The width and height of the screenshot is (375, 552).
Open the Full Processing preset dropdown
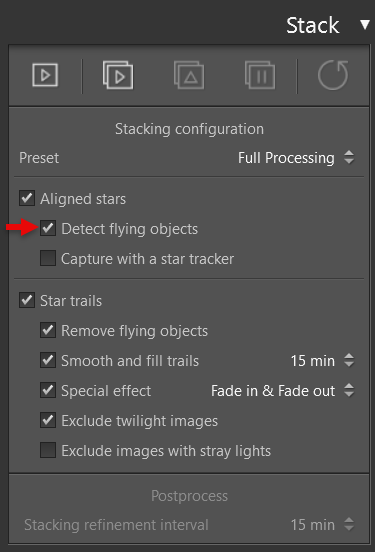[x=296, y=157]
